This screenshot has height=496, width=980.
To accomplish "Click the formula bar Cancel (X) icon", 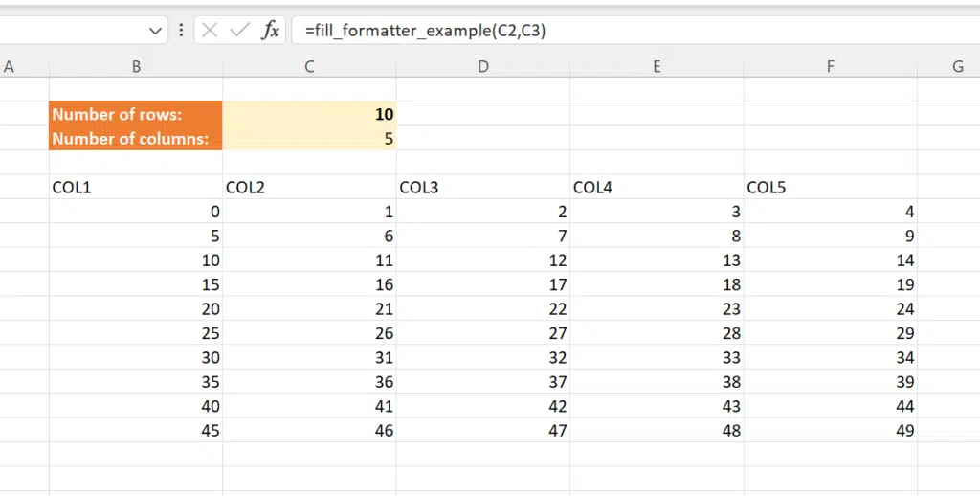I will point(210,31).
